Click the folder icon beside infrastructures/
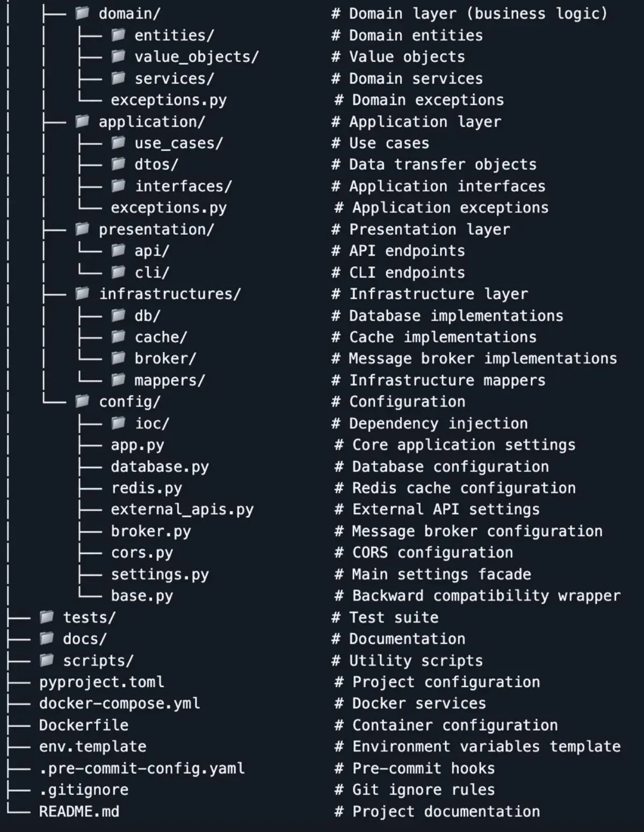This screenshot has height=832, width=644. [x=82, y=293]
